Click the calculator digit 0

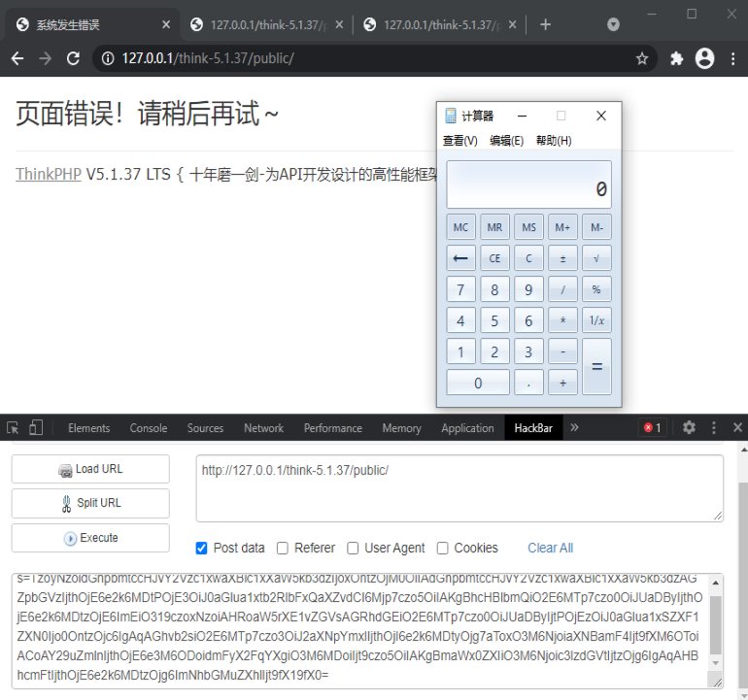pyautogui.click(x=478, y=383)
